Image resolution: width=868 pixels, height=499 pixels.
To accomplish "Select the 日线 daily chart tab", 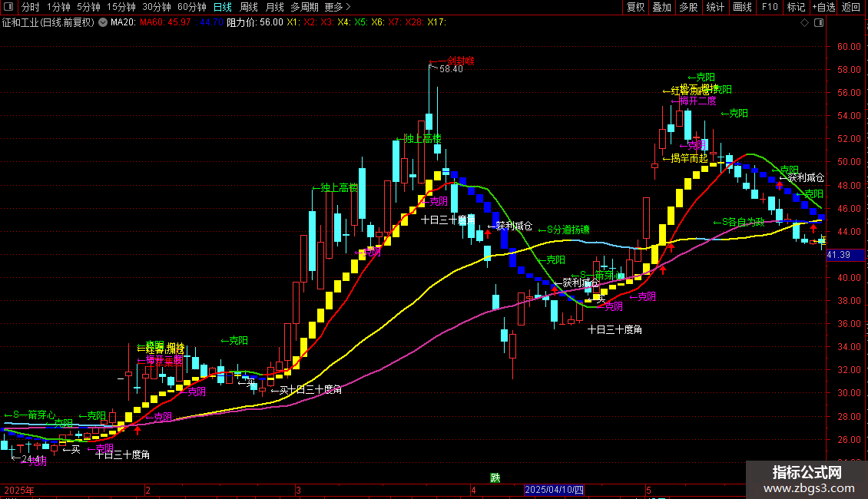I will click(x=223, y=7).
